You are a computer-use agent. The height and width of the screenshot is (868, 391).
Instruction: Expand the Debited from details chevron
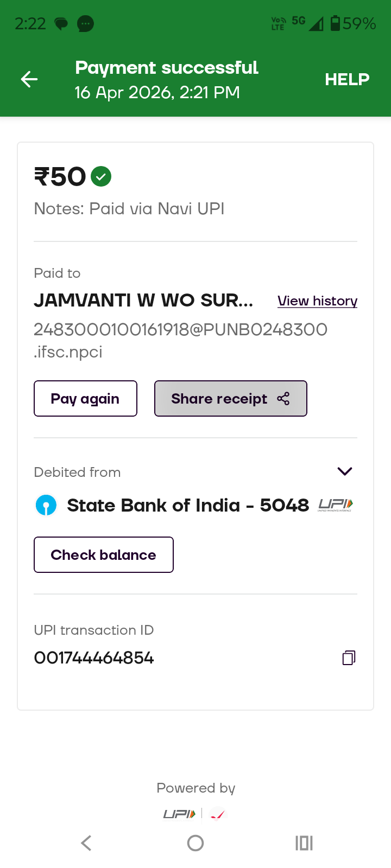tap(345, 471)
